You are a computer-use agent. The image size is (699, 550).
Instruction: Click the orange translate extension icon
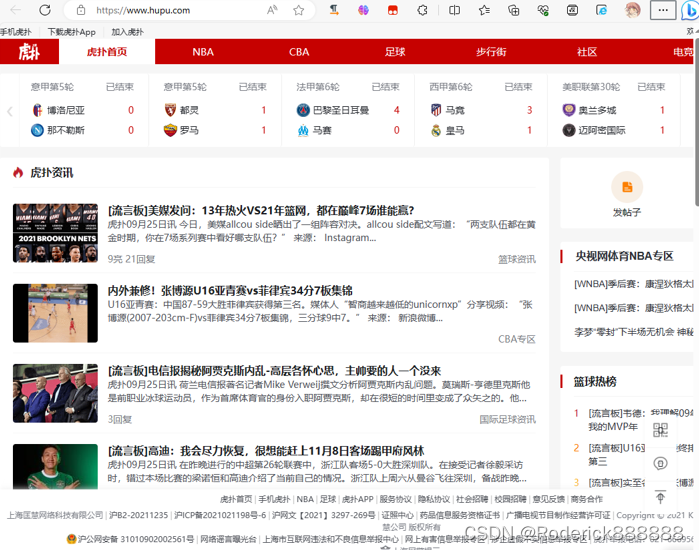[x=334, y=10]
